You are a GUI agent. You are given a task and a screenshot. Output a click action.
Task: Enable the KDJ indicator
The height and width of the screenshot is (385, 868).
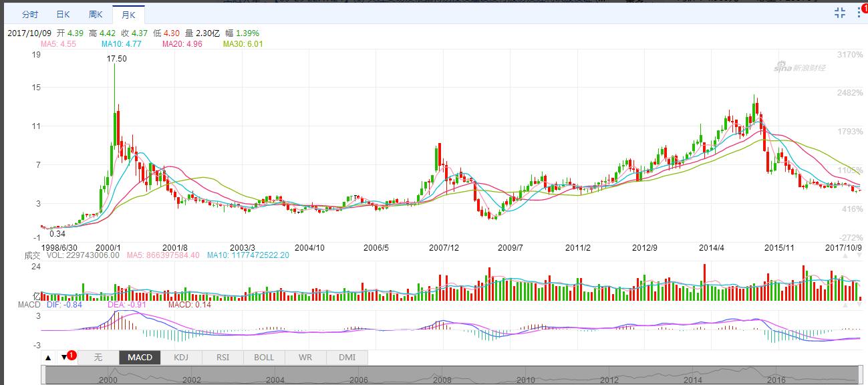coord(181,358)
